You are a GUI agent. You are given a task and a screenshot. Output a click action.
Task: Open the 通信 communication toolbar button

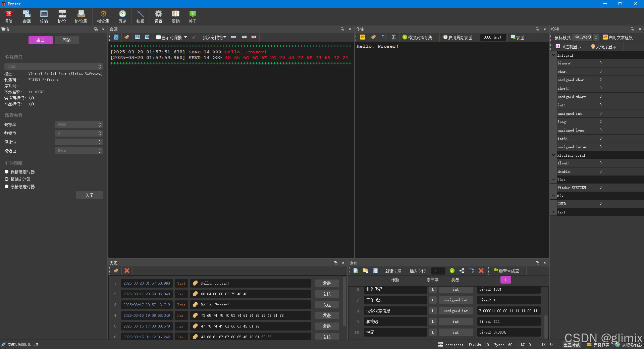(x=8, y=17)
